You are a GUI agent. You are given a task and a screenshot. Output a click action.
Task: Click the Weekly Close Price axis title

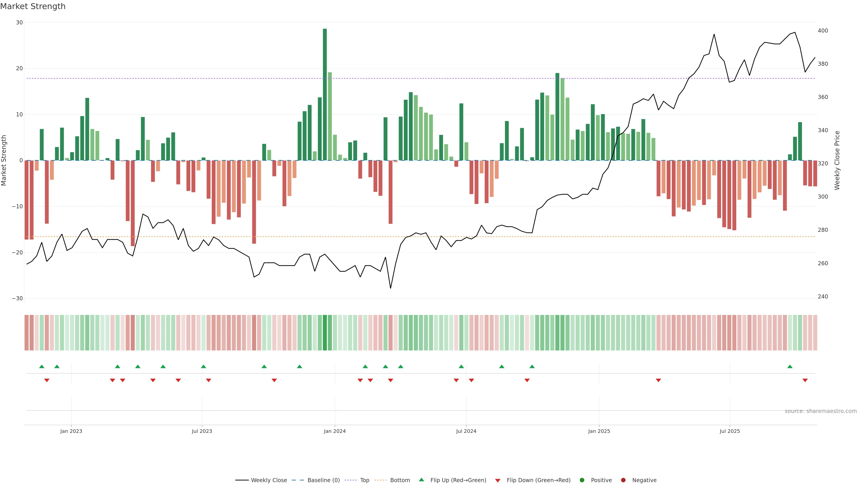pyautogui.click(x=837, y=160)
